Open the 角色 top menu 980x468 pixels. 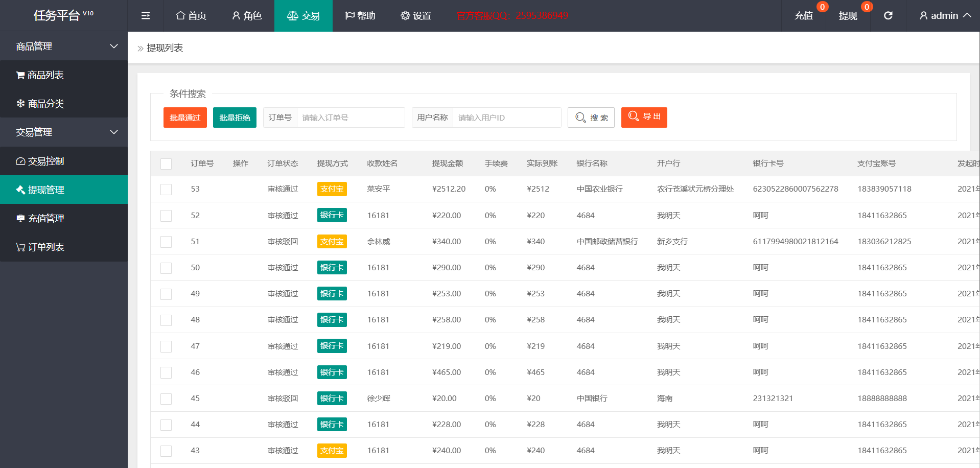pyautogui.click(x=247, y=16)
